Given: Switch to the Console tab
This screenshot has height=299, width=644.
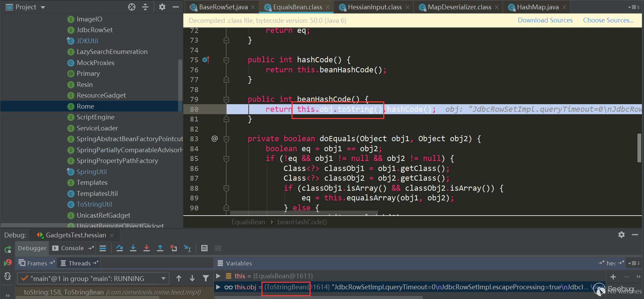Looking at the screenshot, I should [72, 248].
